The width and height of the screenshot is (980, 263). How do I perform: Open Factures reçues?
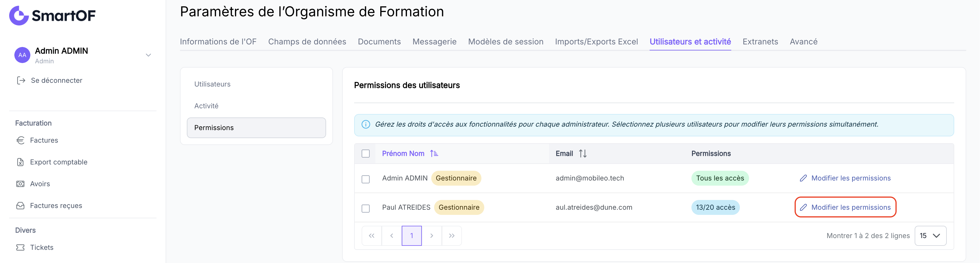[x=56, y=205]
